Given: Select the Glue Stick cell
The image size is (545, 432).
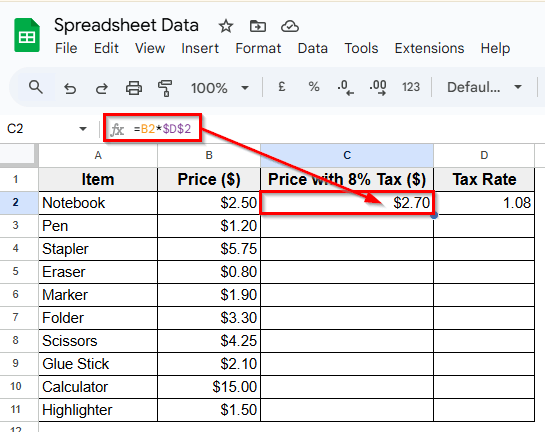Looking at the screenshot, I should point(98,364).
